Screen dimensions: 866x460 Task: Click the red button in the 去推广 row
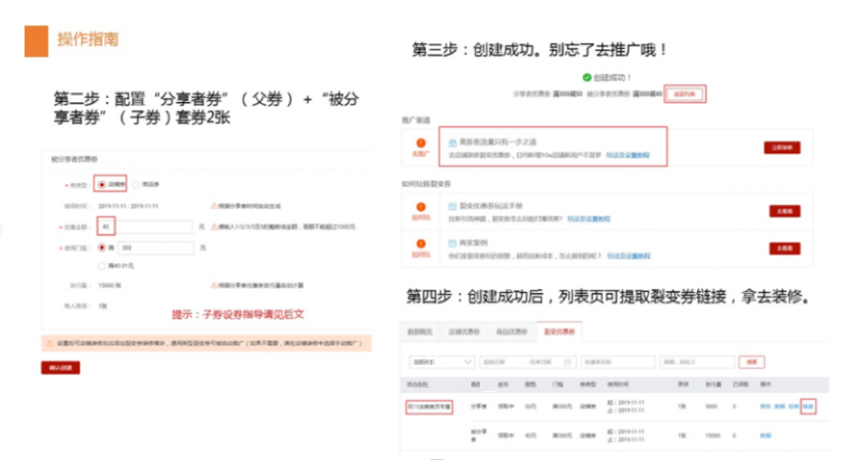(x=782, y=147)
